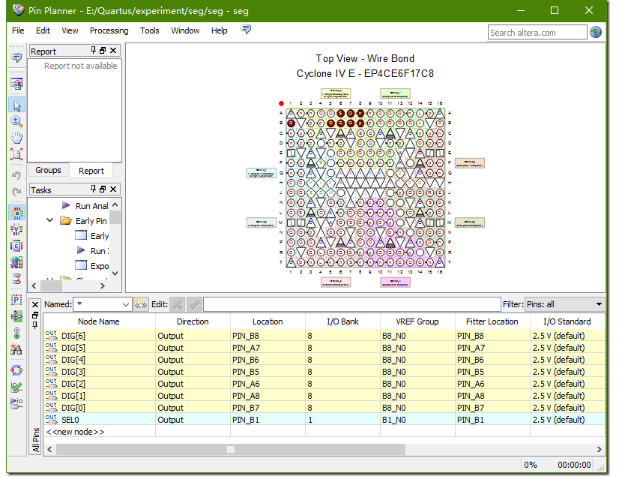Sort by the Node Name column header
633x477 pixels.
click(x=99, y=322)
